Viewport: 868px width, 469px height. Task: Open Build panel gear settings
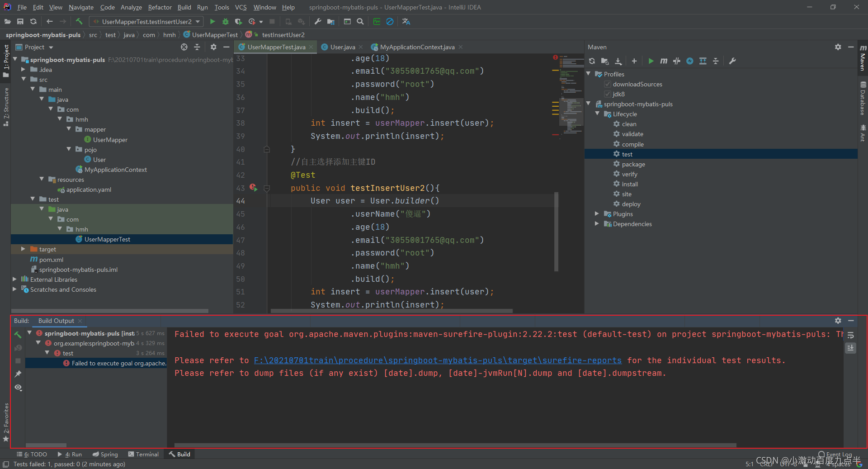tap(838, 321)
